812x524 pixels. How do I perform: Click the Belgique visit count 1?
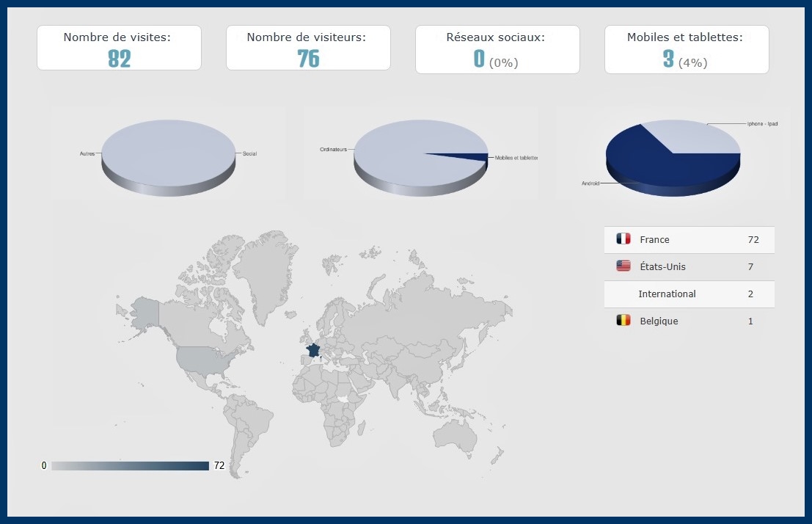(x=750, y=321)
